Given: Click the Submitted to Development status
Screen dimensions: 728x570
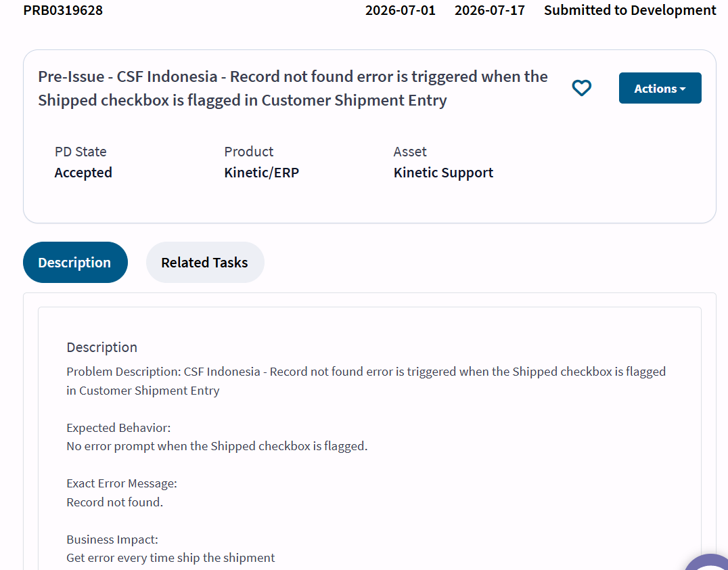Looking at the screenshot, I should (630, 10).
